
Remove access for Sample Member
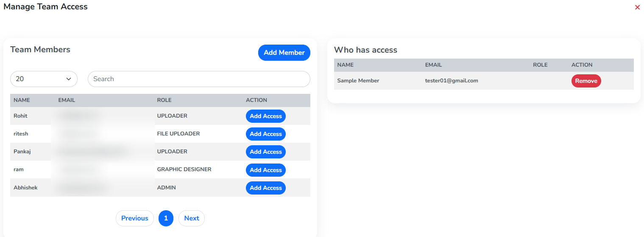coord(586,81)
